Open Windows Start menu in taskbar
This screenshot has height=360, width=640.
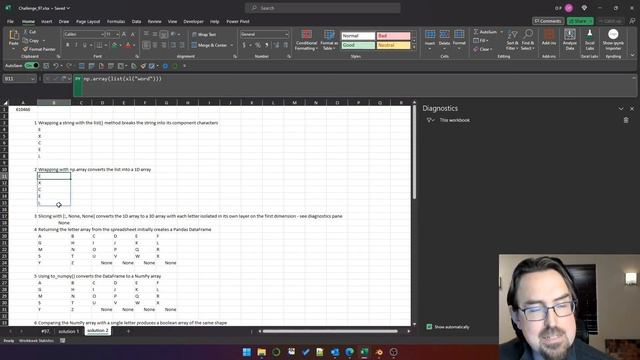[247, 352]
